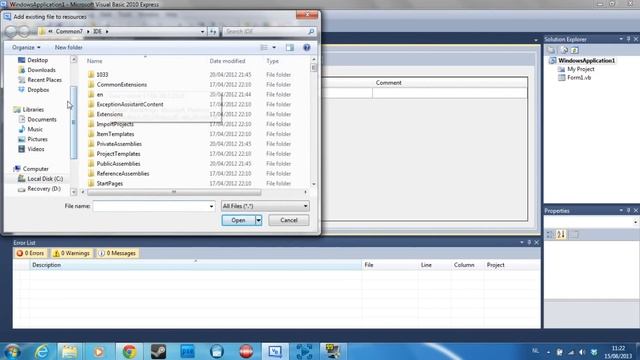
Task: Open dialog help icon
Action: click(x=307, y=47)
